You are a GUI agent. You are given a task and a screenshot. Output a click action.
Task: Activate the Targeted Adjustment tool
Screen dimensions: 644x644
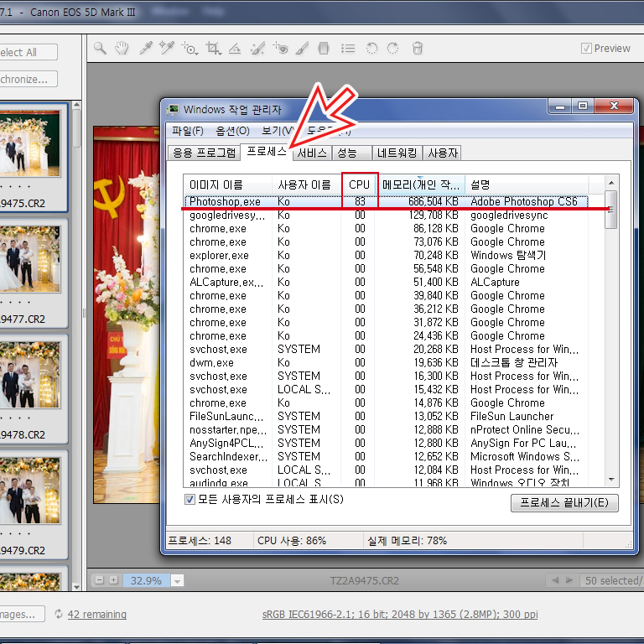190,49
